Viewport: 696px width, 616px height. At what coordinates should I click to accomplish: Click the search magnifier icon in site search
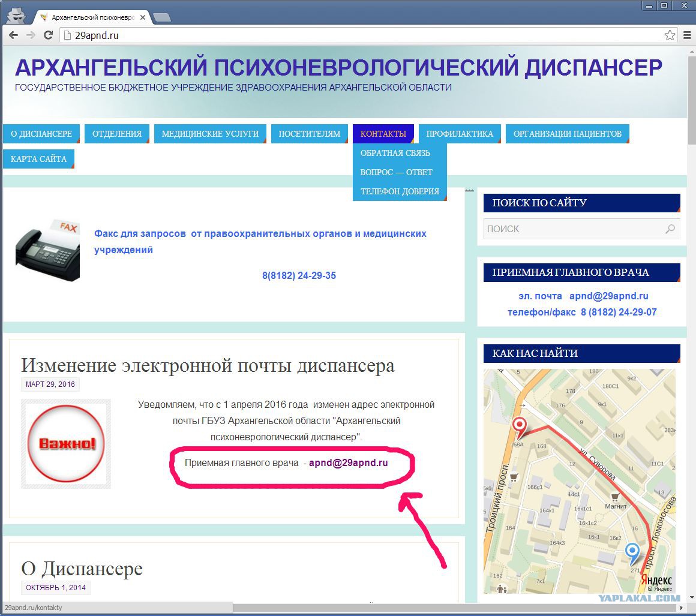[x=670, y=229]
